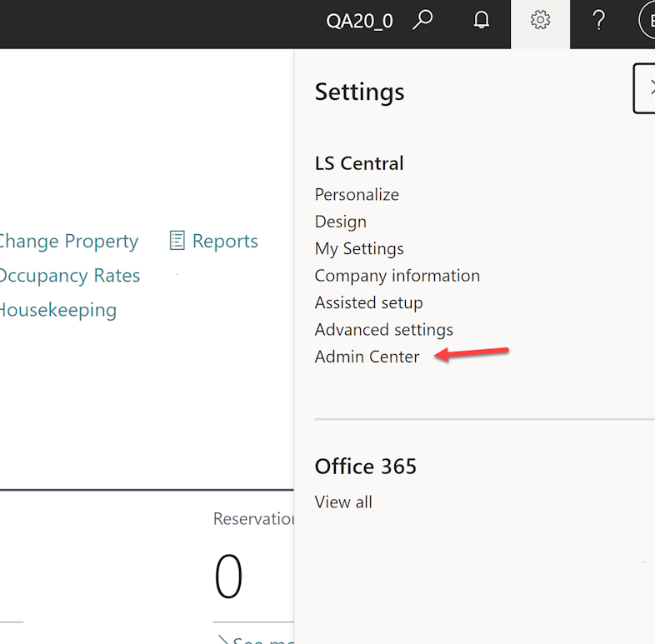The image size is (655, 644).
Task: Close the Settings panel
Action: coord(647,88)
